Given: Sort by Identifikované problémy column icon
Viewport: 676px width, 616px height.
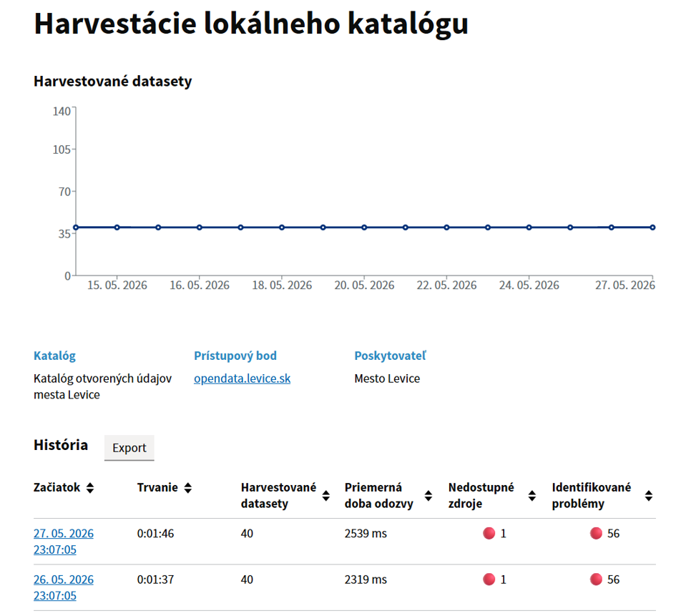Looking at the screenshot, I should [x=648, y=496].
